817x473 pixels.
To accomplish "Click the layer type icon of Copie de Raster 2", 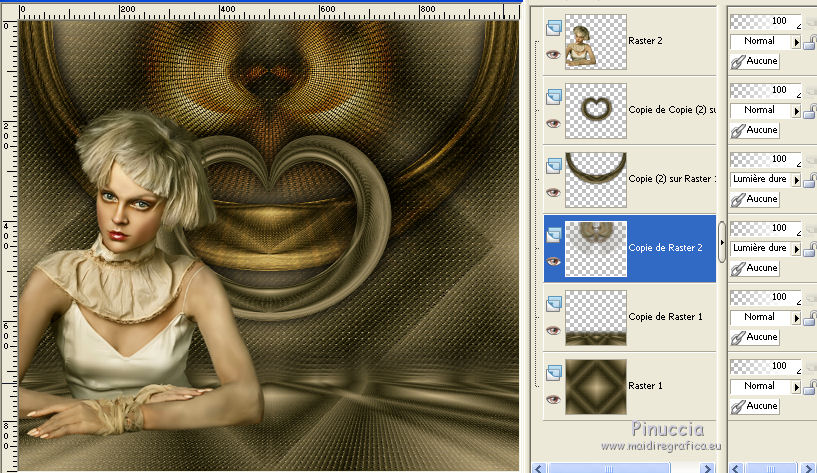I will (x=553, y=233).
